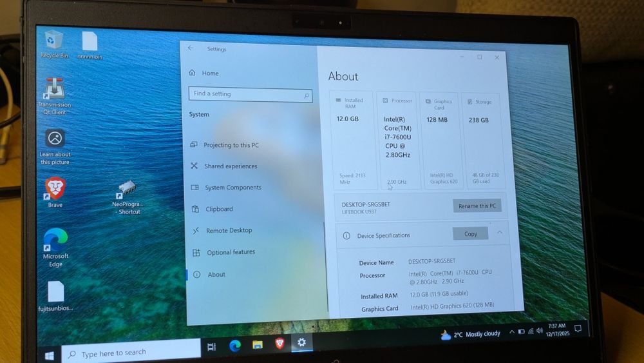Open the Wi-Fi network flyout
This screenshot has width=644, height=363.
[531, 331]
